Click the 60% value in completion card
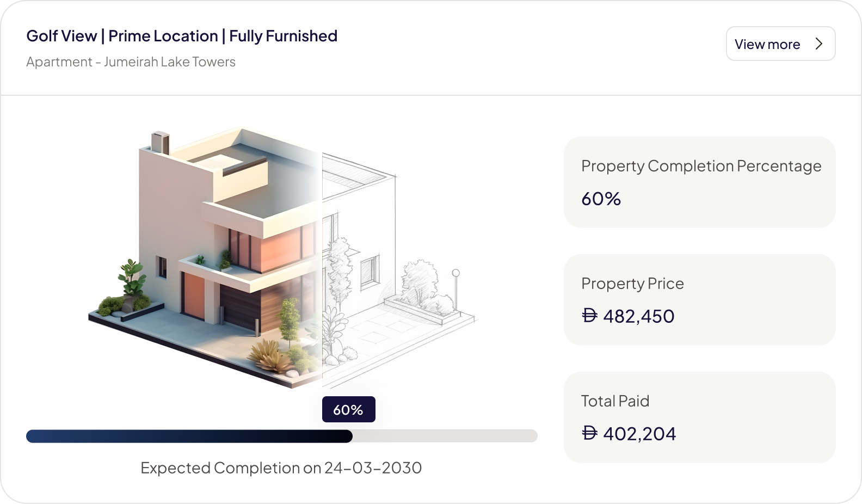Screen dimensions: 862x504 point(601,199)
